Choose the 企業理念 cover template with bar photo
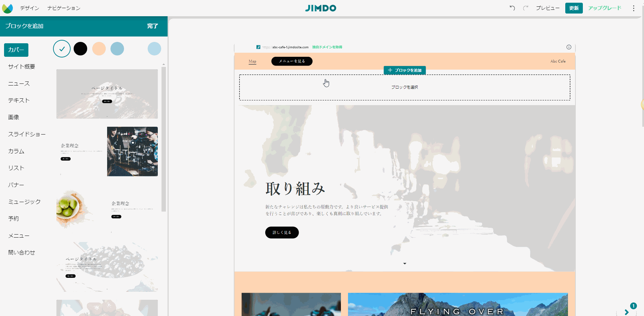 coord(107,151)
